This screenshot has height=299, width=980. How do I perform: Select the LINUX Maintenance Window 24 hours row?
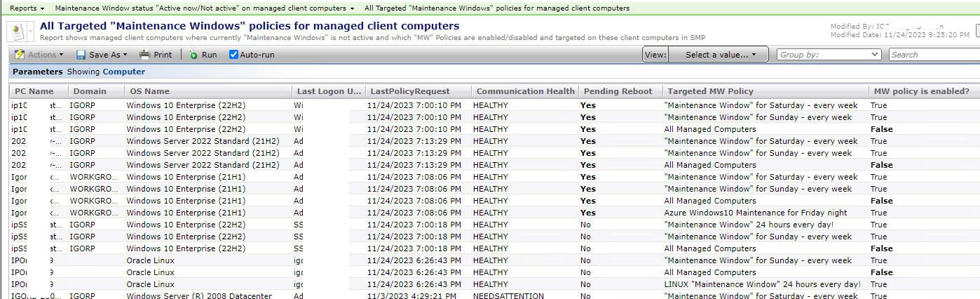click(762, 284)
